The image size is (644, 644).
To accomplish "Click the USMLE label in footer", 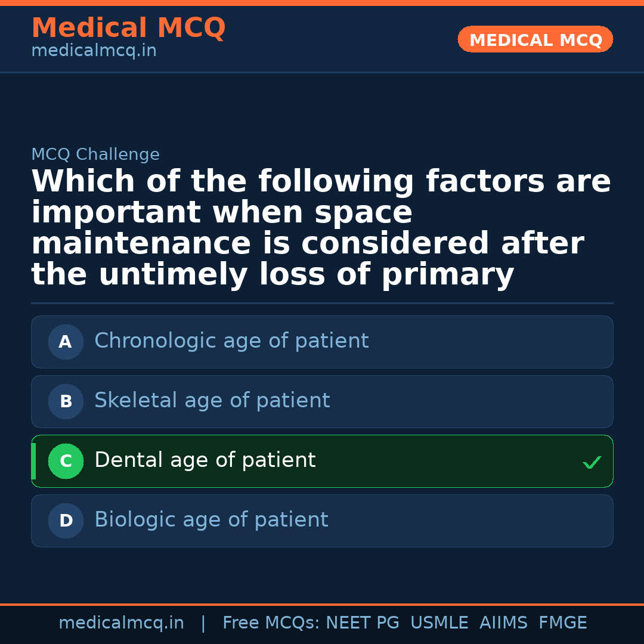I will point(439,623).
